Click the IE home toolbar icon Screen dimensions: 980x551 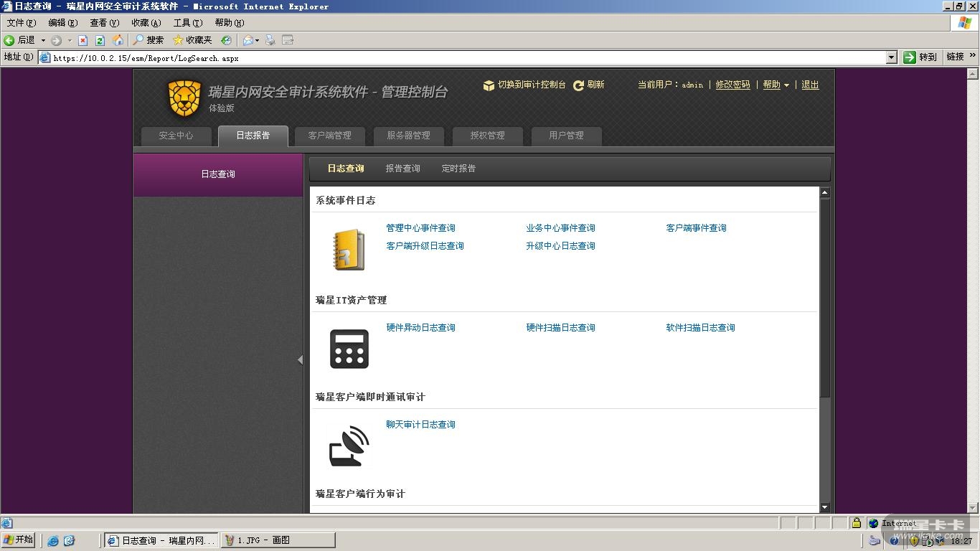coord(118,40)
